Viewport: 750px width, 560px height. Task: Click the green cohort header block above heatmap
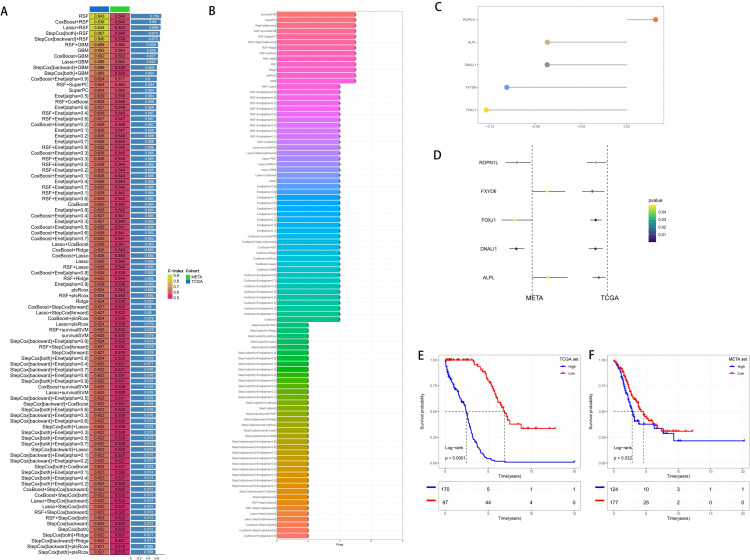(x=120, y=9)
